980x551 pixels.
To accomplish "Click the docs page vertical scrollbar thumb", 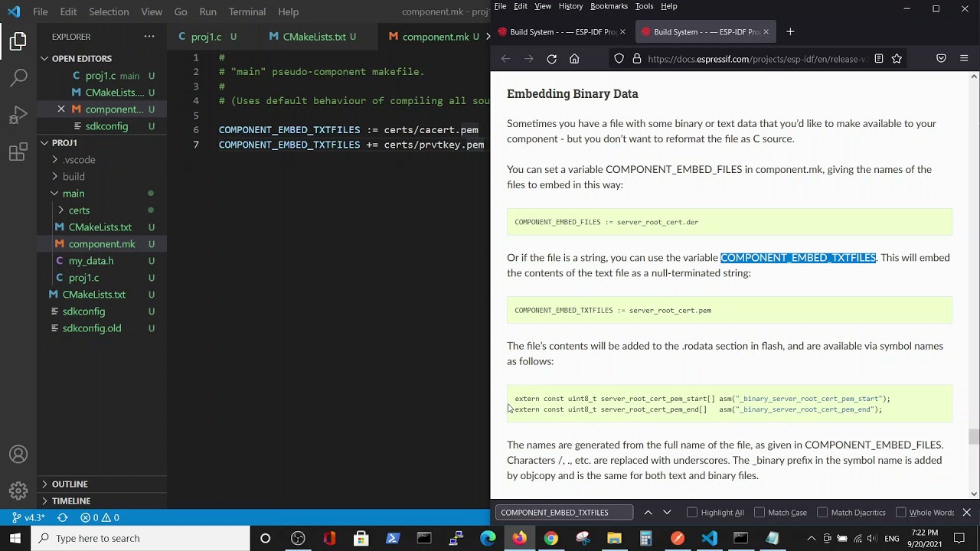I will tap(974, 437).
